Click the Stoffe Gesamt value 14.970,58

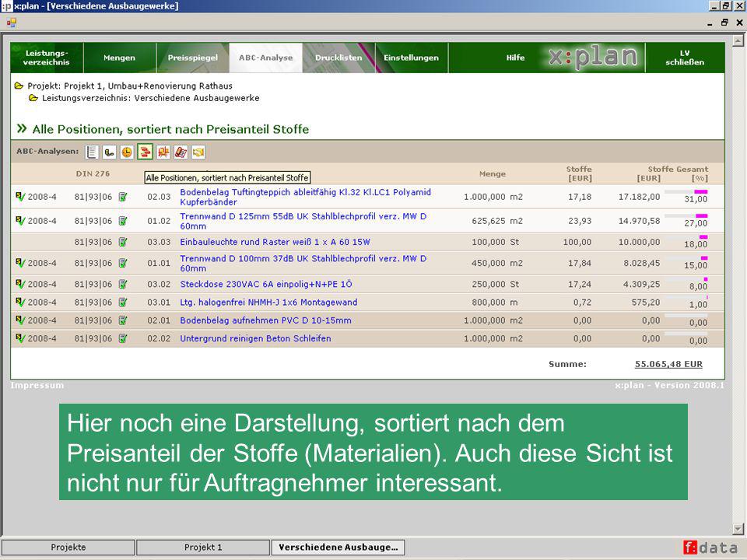click(639, 221)
